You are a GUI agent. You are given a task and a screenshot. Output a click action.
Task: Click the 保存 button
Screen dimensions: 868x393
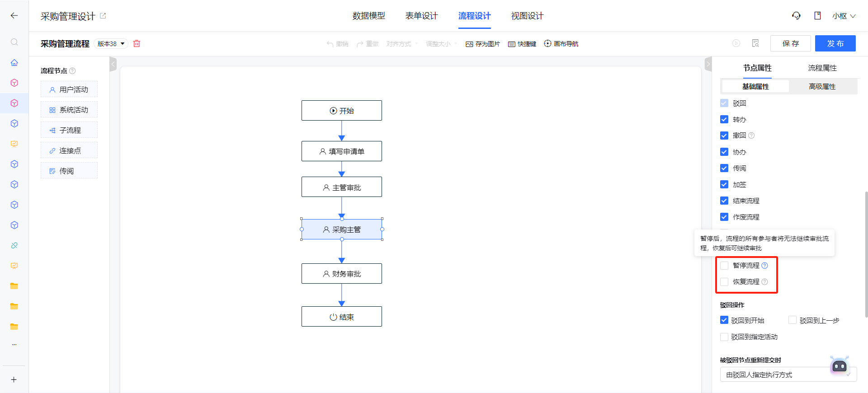[791, 43]
